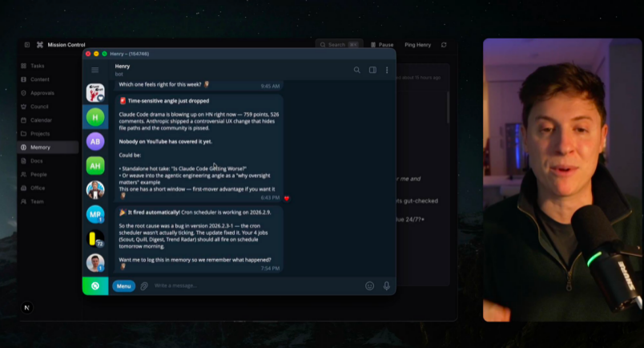Open Content in Mission Control sidebar

pos(47,79)
